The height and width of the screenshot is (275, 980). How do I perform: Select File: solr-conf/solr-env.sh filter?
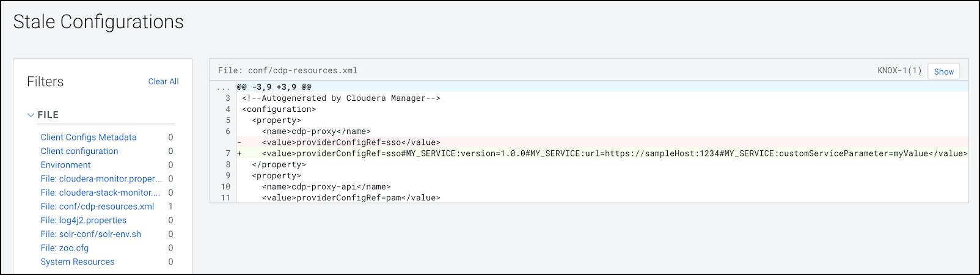pos(91,234)
